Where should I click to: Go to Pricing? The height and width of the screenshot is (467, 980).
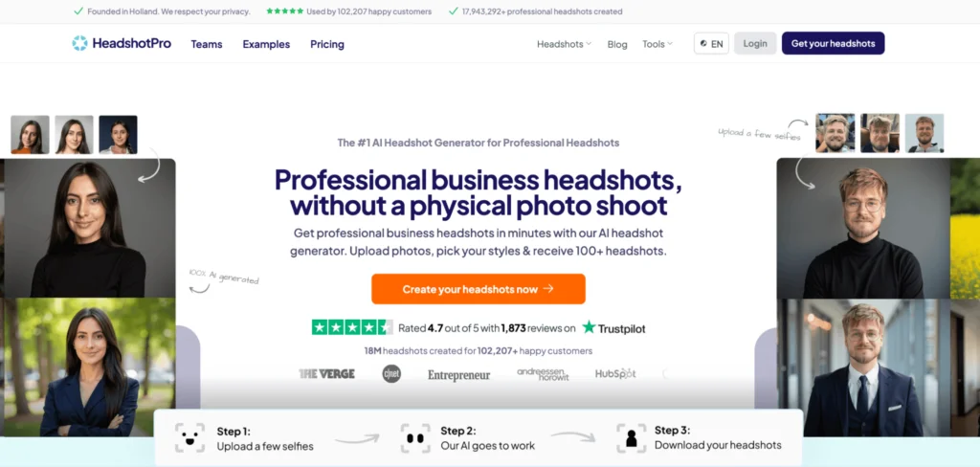[x=327, y=44]
